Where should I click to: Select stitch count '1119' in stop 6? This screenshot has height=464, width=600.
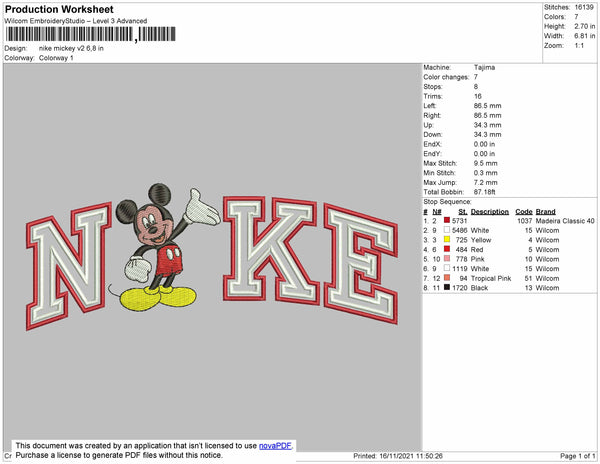point(460,269)
